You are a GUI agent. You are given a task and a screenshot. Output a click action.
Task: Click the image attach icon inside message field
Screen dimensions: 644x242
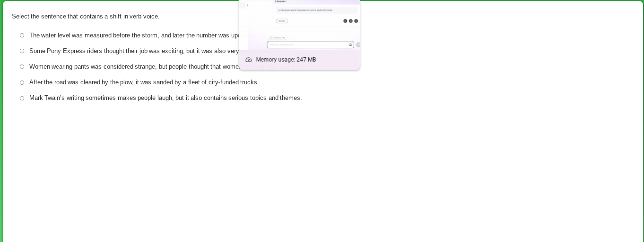pos(350,45)
